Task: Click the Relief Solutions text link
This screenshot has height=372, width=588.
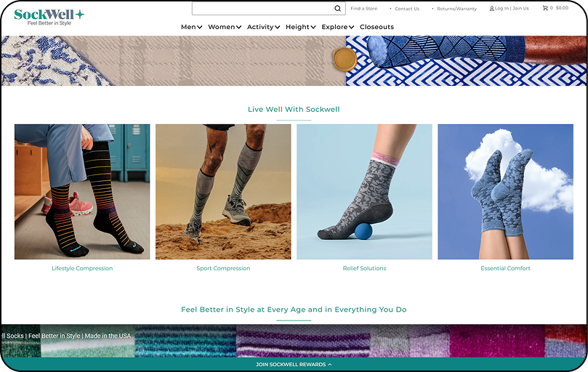Action: [x=364, y=268]
